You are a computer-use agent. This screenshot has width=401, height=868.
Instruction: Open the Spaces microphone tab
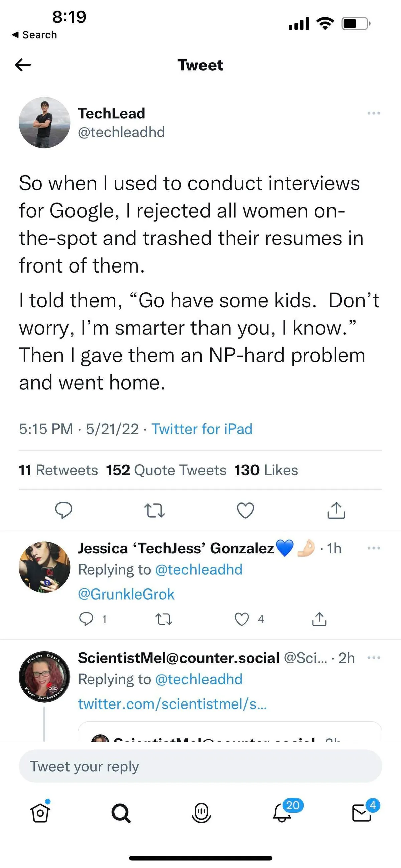coord(201,813)
